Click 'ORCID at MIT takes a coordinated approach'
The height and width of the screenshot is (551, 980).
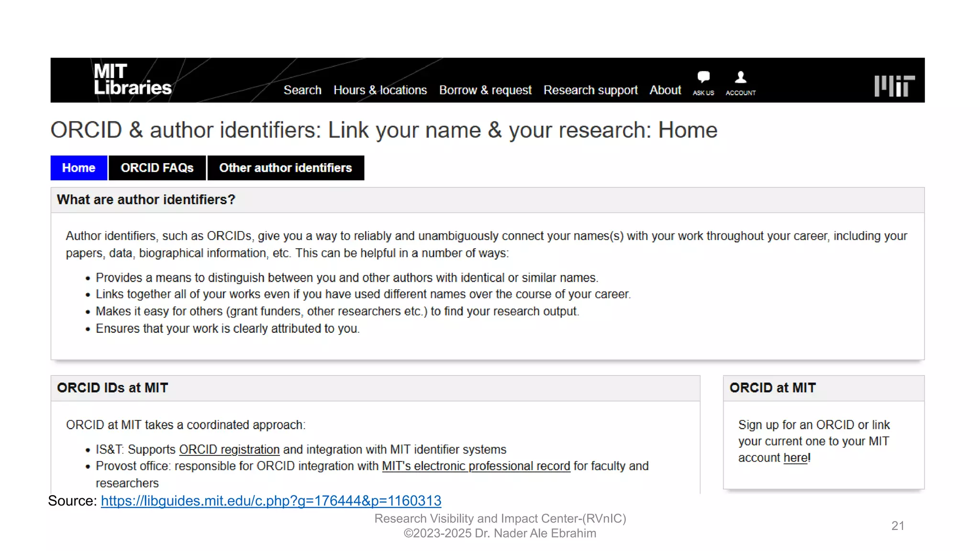186,425
